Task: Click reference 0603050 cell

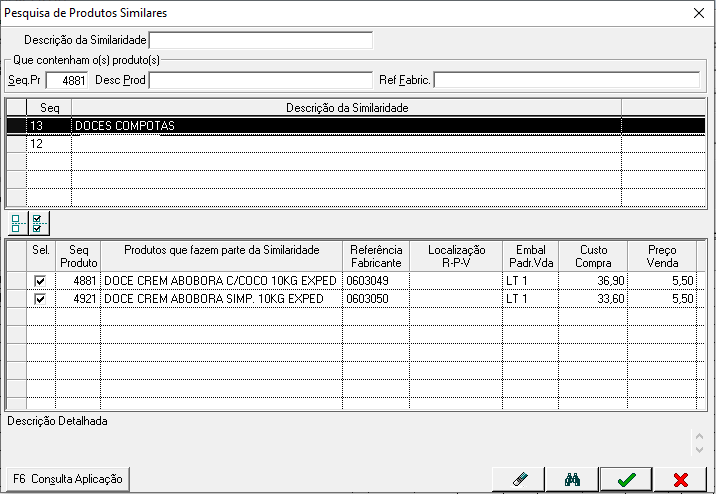Action: pyautogui.click(x=376, y=299)
